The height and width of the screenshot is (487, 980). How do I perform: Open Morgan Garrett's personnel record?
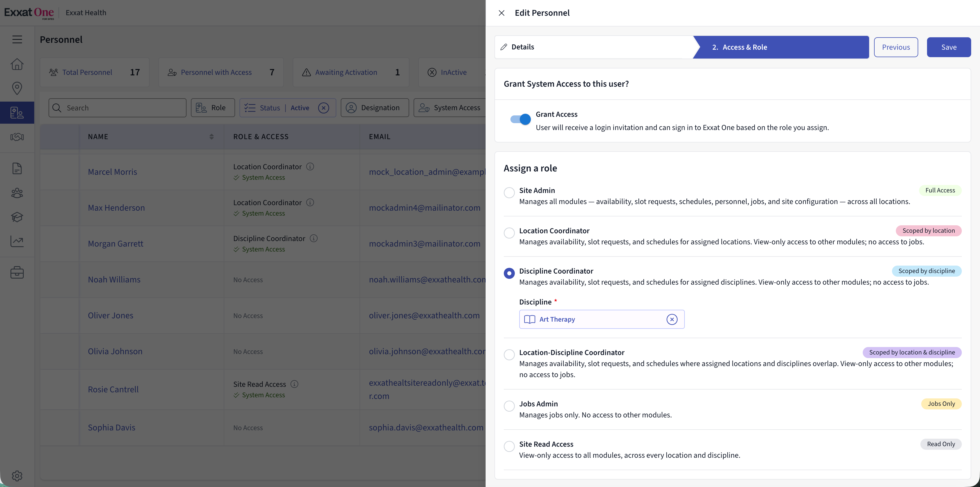click(116, 244)
